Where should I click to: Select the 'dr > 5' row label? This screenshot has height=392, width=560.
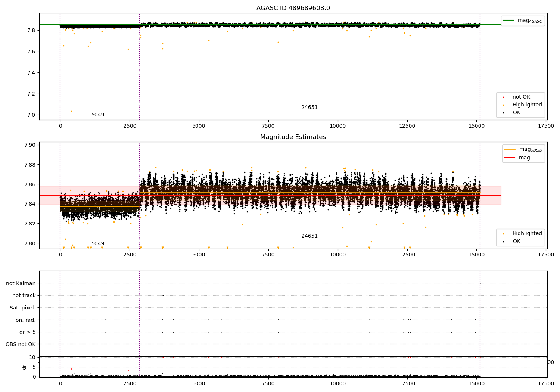pyautogui.click(x=28, y=332)
